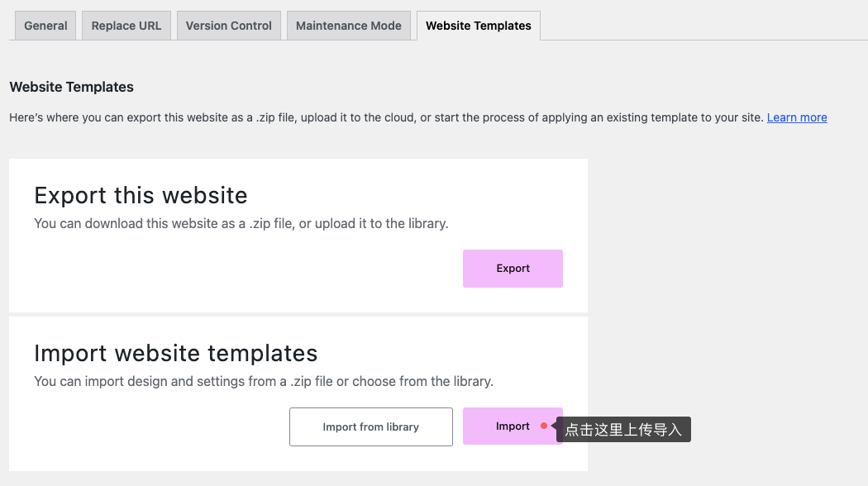The image size is (868, 486).
Task: Click the Website Templates tab
Action: tap(478, 26)
